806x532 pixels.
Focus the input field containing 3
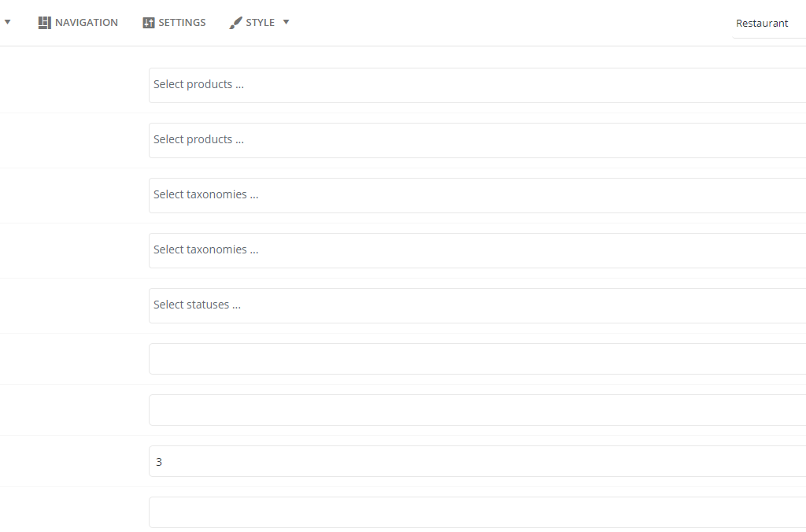[x=478, y=461]
